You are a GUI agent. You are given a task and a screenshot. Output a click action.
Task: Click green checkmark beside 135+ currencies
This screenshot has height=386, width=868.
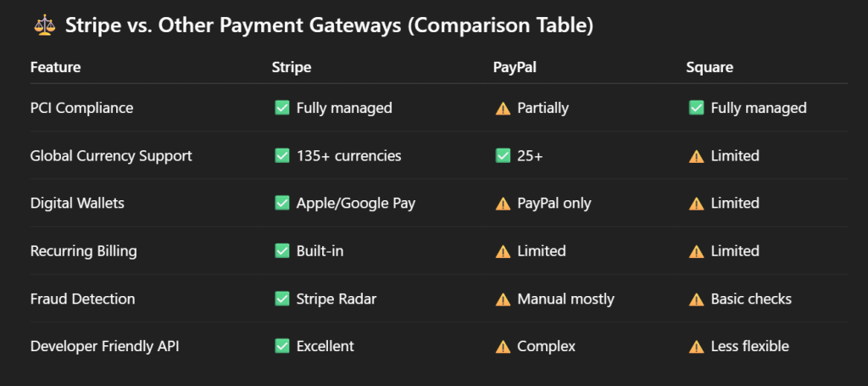click(x=281, y=155)
